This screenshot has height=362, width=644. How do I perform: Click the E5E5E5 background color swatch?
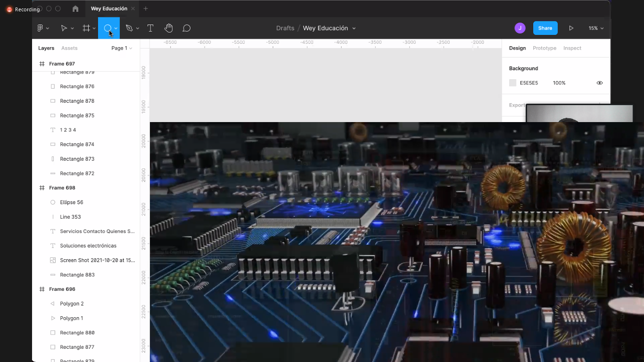coord(513,83)
